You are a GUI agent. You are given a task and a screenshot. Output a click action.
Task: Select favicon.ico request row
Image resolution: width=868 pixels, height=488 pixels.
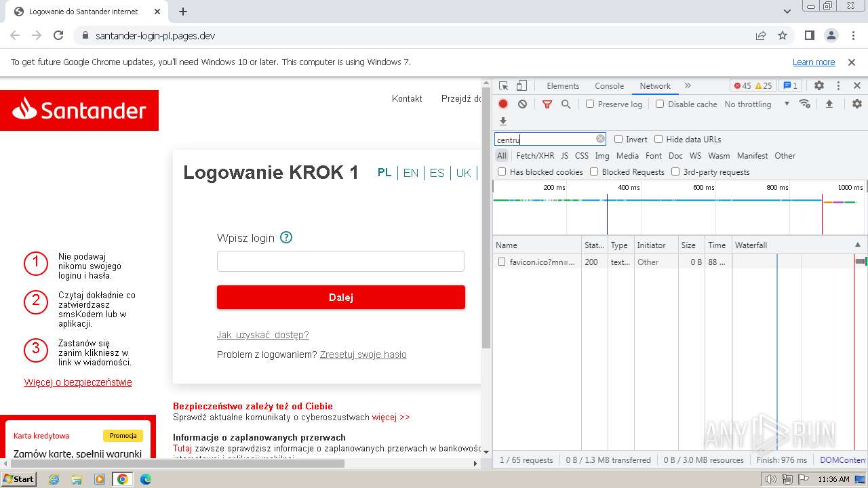click(x=680, y=262)
